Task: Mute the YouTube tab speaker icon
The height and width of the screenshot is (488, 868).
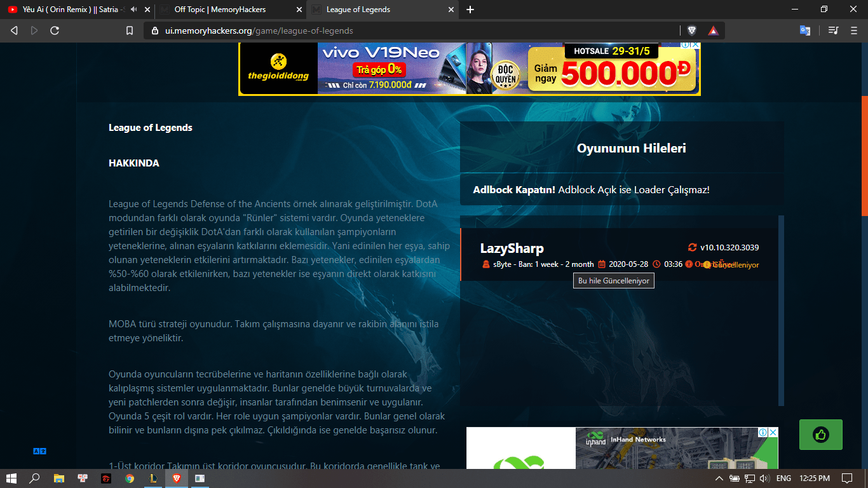Action: pyautogui.click(x=133, y=10)
